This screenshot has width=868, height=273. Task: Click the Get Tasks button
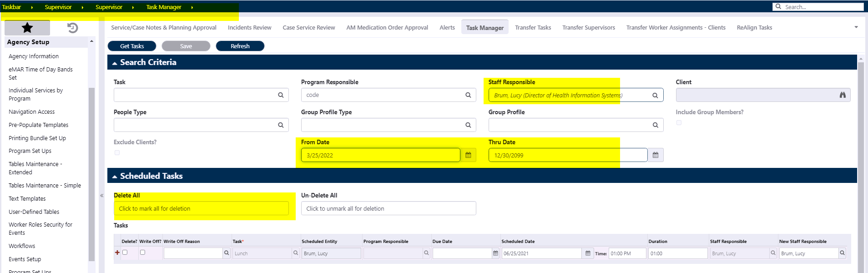[x=132, y=46]
